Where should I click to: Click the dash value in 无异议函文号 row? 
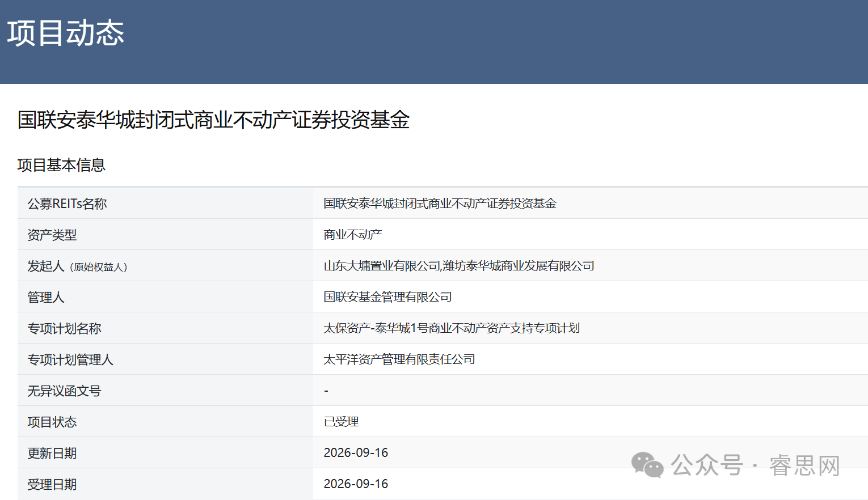click(326, 391)
